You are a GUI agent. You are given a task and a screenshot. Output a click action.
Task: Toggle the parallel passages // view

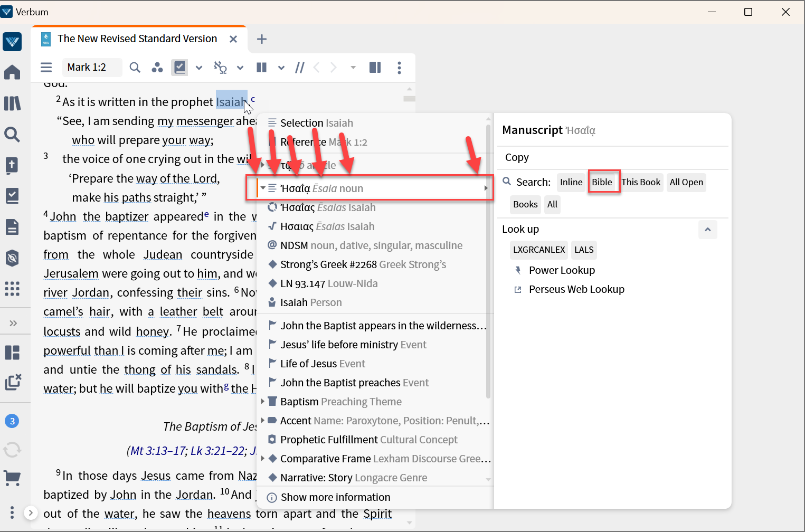pyautogui.click(x=299, y=68)
